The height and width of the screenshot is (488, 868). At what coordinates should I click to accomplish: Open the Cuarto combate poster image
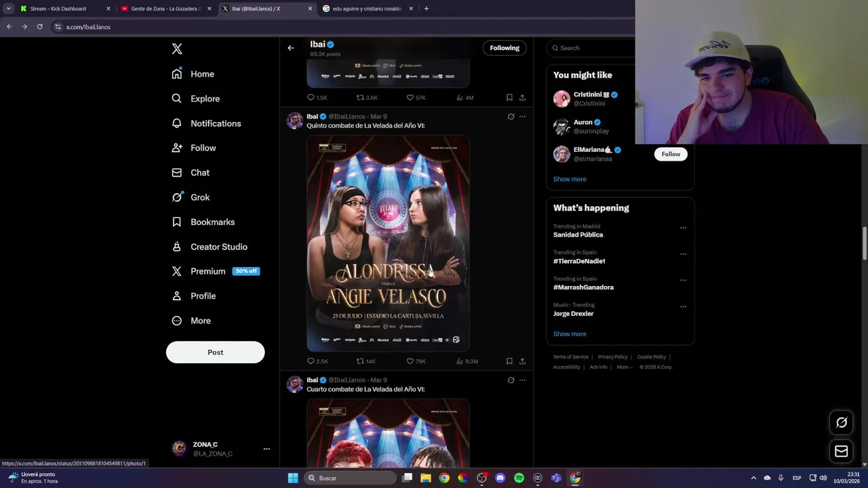point(388,433)
